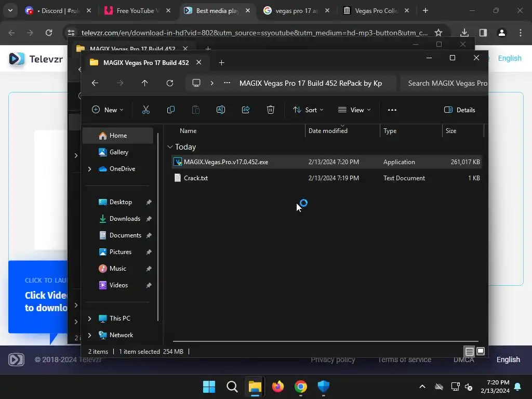Click the This PC monitor breadcrumb icon
Image resolution: width=532 pixels, height=399 pixels.
point(196,83)
